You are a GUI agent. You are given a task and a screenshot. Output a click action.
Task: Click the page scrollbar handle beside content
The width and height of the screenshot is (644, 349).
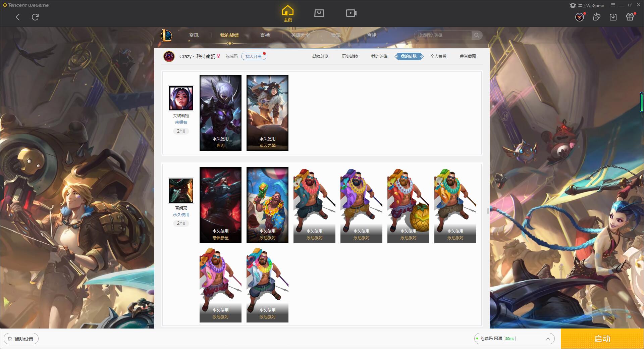pos(488,211)
